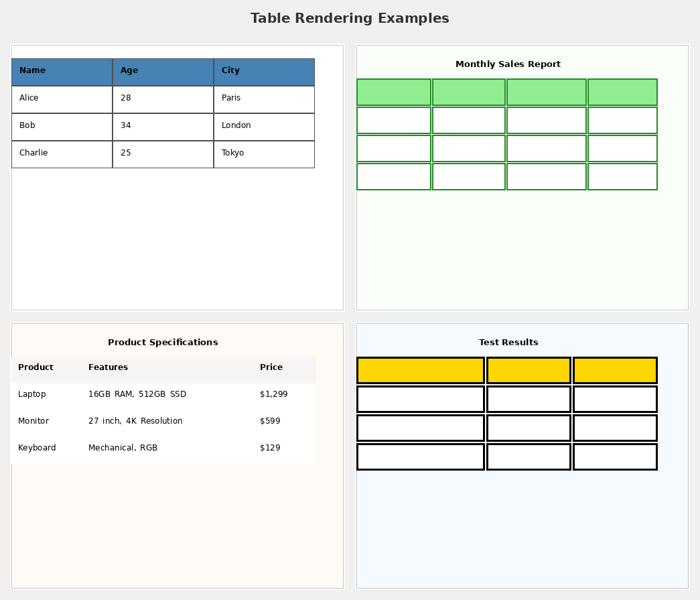Click the last green header cell
Viewport: 700px width, 600px height.
pos(622,92)
